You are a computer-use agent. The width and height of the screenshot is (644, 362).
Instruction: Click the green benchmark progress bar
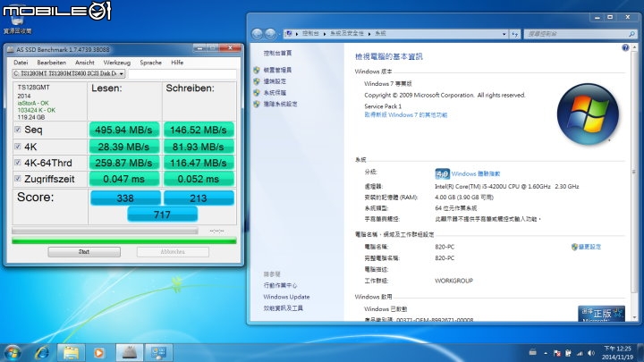(124, 241)
